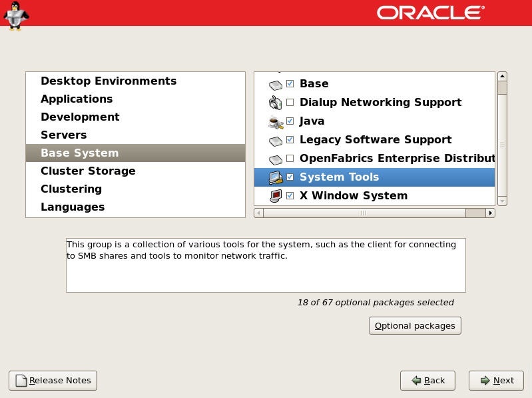Choose the Languages category
Viewport: 532px width, 398px height.
[135, 207]
